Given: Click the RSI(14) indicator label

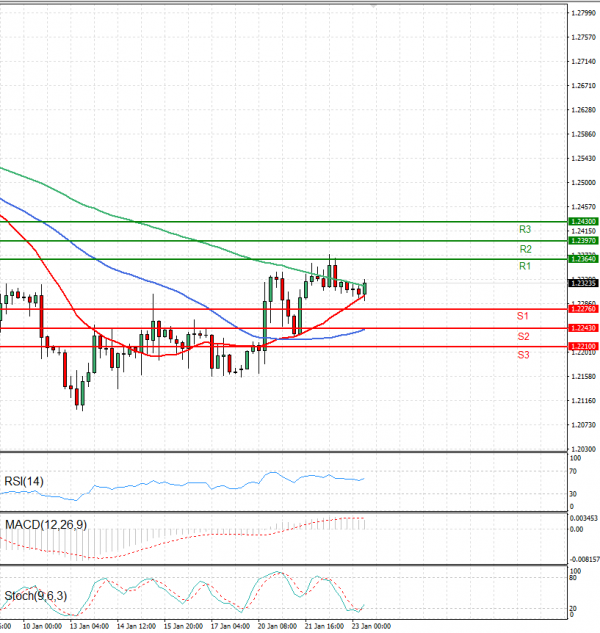Looking at the screenshot, I should pyautogui.click(x=24, y=481).
